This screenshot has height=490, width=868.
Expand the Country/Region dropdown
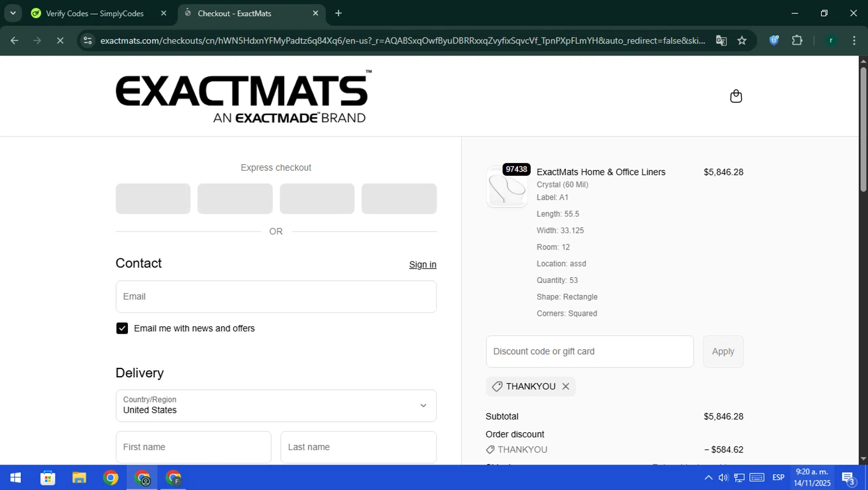276,406
